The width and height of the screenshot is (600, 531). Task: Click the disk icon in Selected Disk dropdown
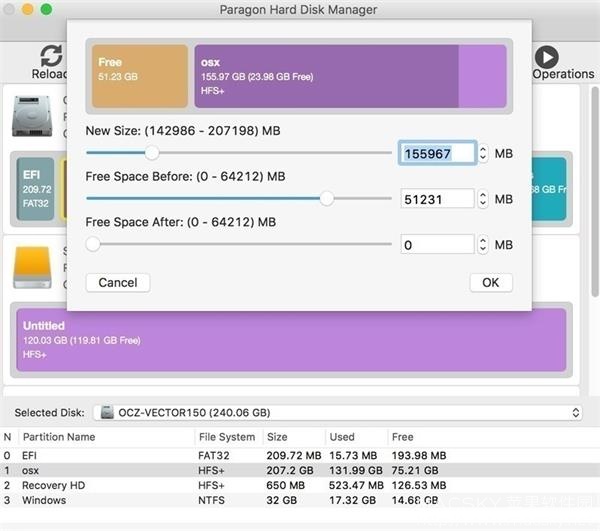pos(107,412)
